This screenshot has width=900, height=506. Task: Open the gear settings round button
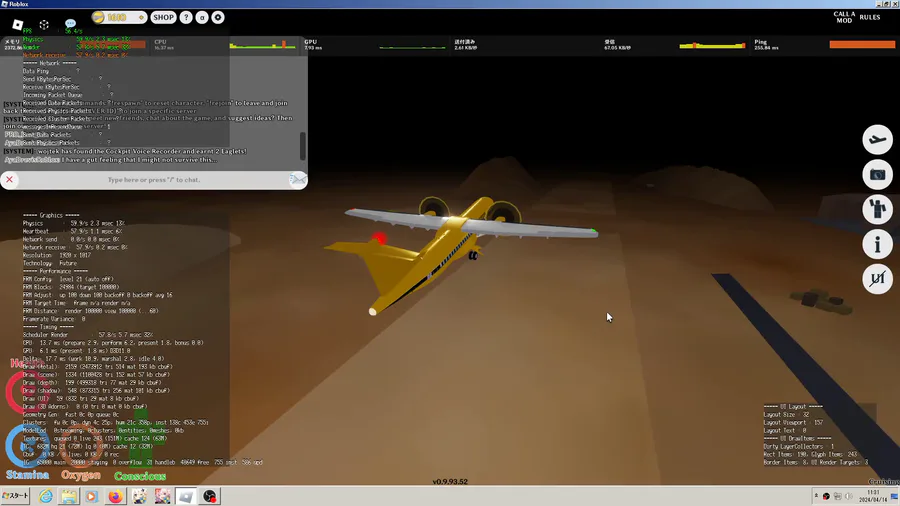[x=218, y=17]
